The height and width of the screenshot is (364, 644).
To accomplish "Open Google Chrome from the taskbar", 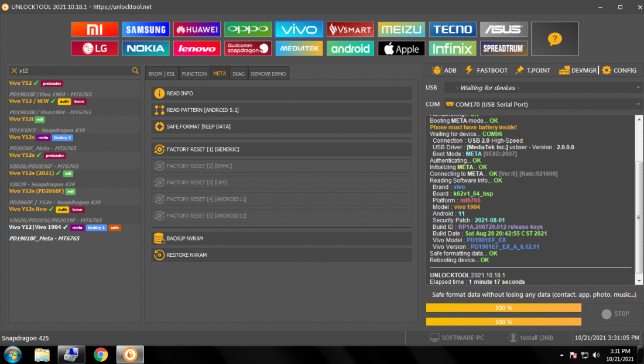I will click(101, 355).
